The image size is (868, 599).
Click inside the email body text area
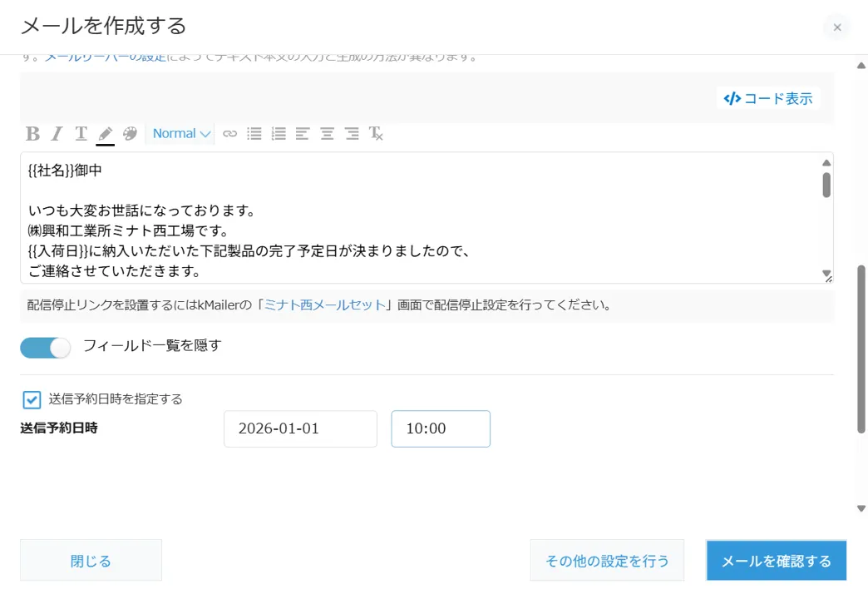click(x=416, y=216)
